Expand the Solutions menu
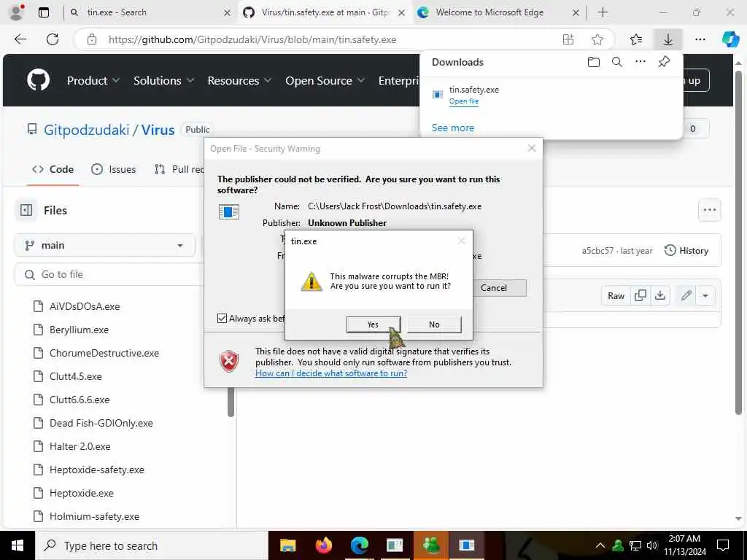The width and height of the screenshot is (747, 560). pos(163,80)
